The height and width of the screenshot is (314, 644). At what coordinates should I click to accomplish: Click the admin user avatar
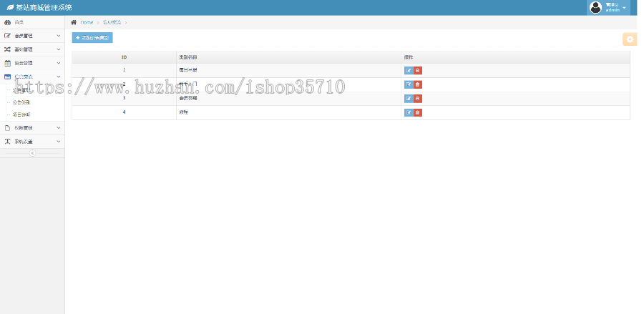[x=595, y=7]
